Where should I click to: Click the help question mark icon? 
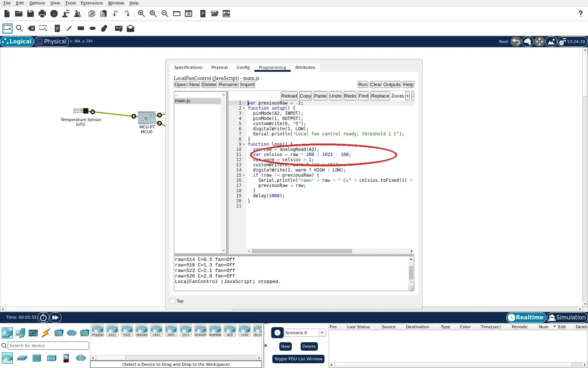point(581,14)
